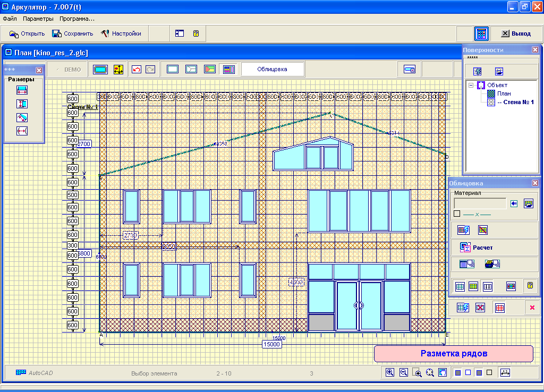The height and width of the screenshot is (392, 544).
Task: Toggle the second hatched fill square button
Action: pos(479,372)
